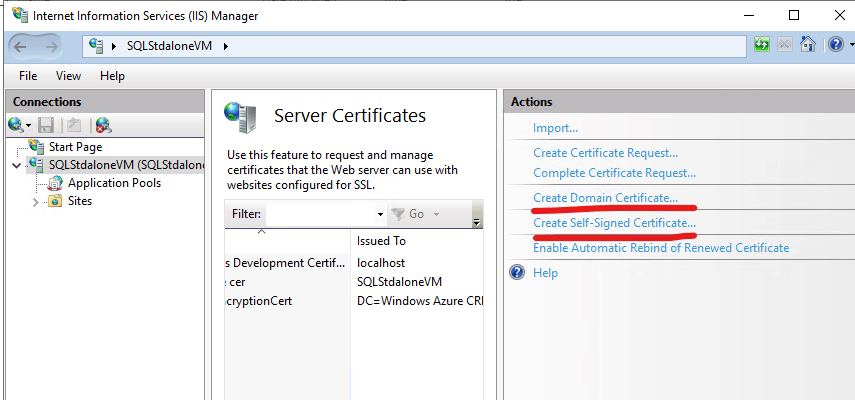Open the File menu

28,76
